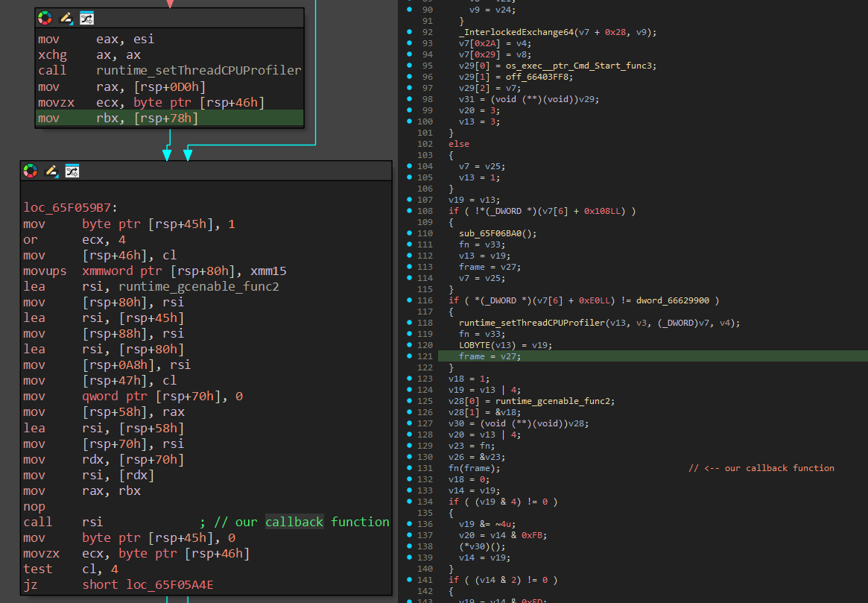The image size is (868, 603).
Task: Click the pencil icon in the loc_65F059B7 block header
Action: point(51,171)
